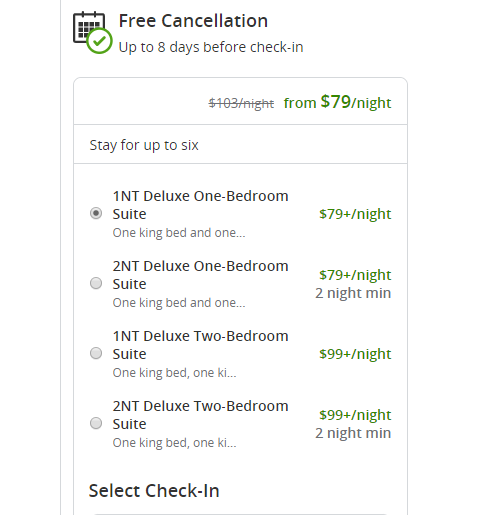The image size is (482, 515).
Task: Click the Select Check-In heading
Action: (154, 491)
